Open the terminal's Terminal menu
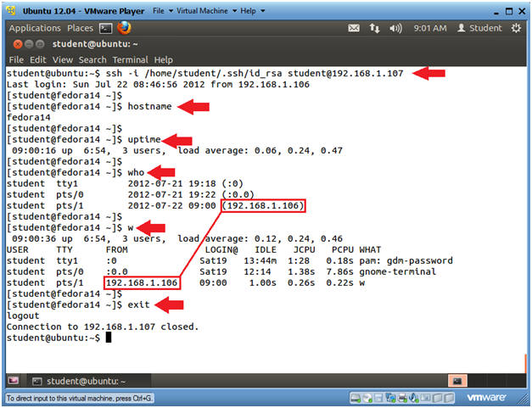The image size is (532, 408). tap(131, 60)
